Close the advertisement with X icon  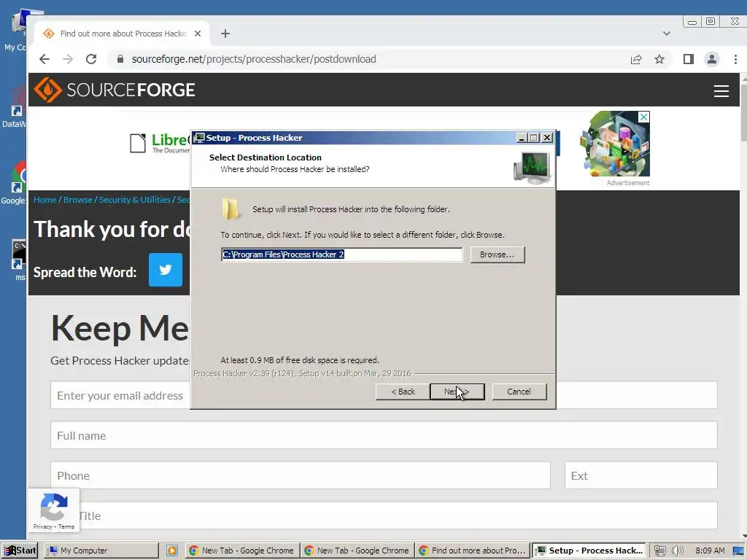pyautogui.click(x=643, y=117)
